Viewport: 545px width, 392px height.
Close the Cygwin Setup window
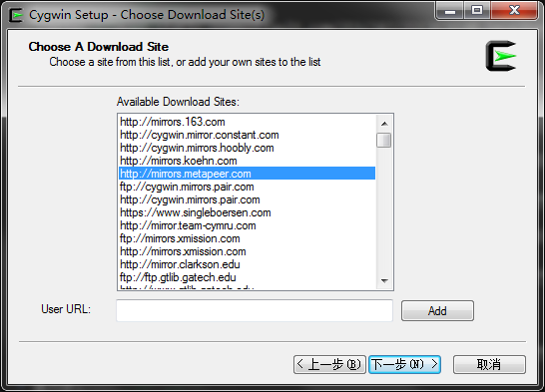(514, 10)
